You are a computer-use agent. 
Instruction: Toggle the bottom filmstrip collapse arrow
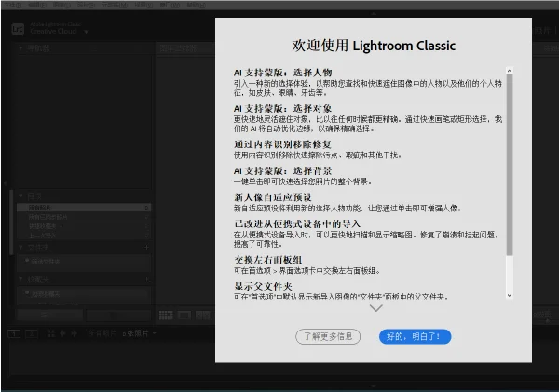click(x=374, y=385)
